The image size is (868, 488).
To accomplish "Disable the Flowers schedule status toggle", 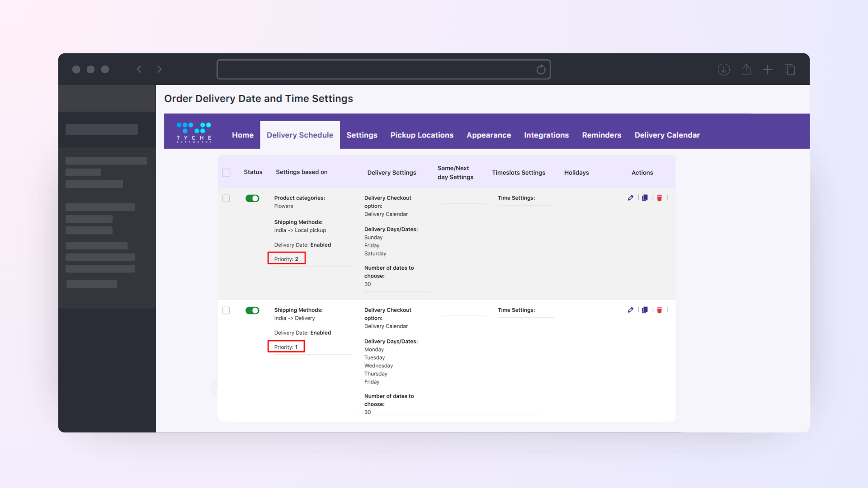I will point(252,198).
